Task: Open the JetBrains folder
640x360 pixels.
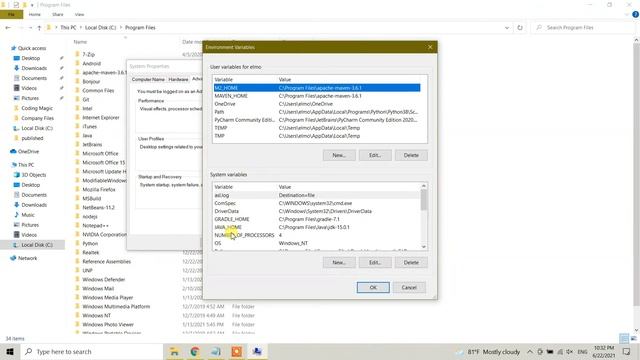Action: click(x=92, y=144)
